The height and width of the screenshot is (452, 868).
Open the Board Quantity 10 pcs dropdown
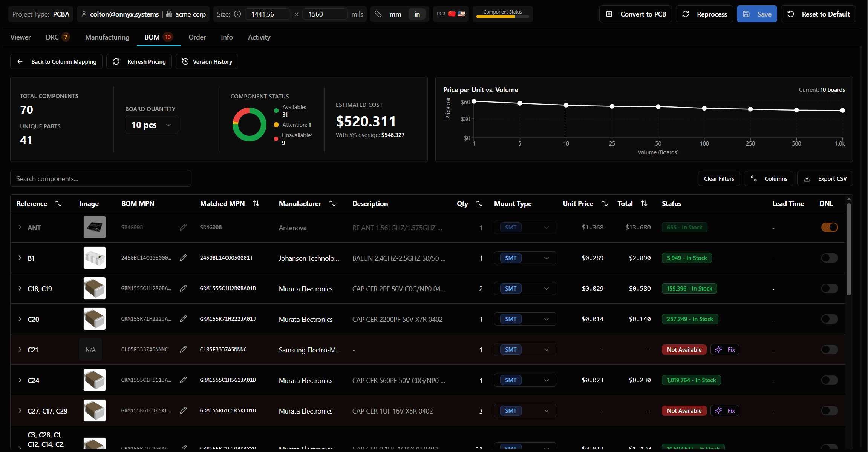coord(151,125)
